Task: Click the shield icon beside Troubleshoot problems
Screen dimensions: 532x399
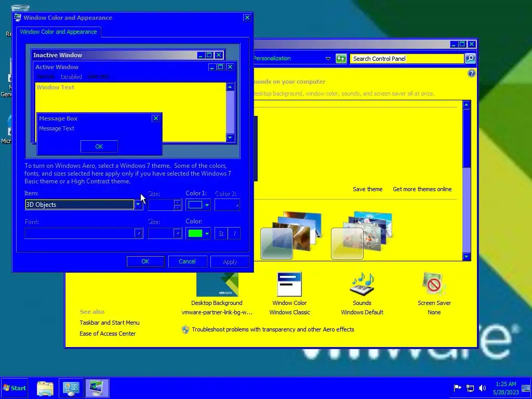Action: (185, 329)
